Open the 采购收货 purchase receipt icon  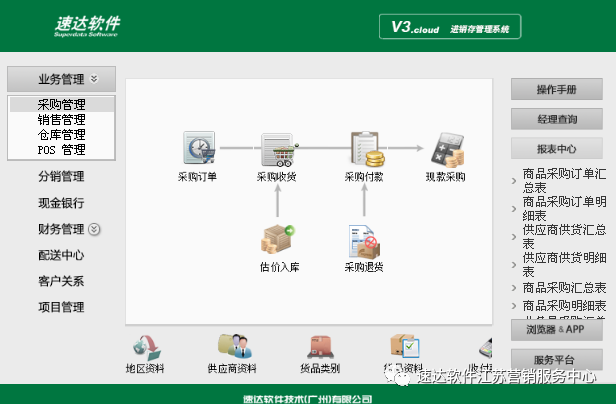[279, 150]
